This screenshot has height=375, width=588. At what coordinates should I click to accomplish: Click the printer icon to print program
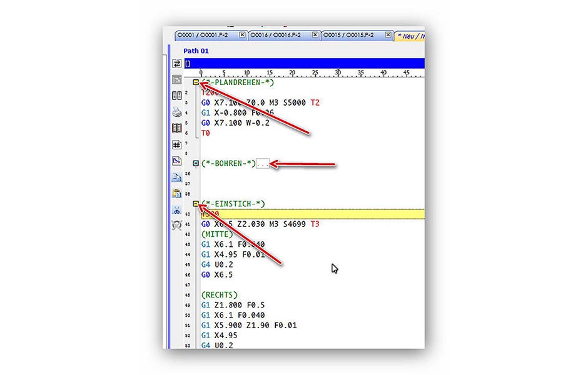(177, 112)
